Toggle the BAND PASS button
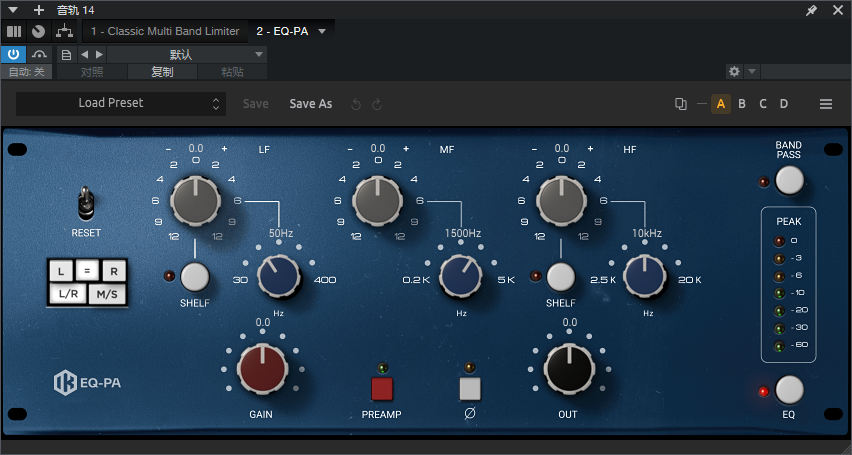852x455 pixels. click(789, 180)
